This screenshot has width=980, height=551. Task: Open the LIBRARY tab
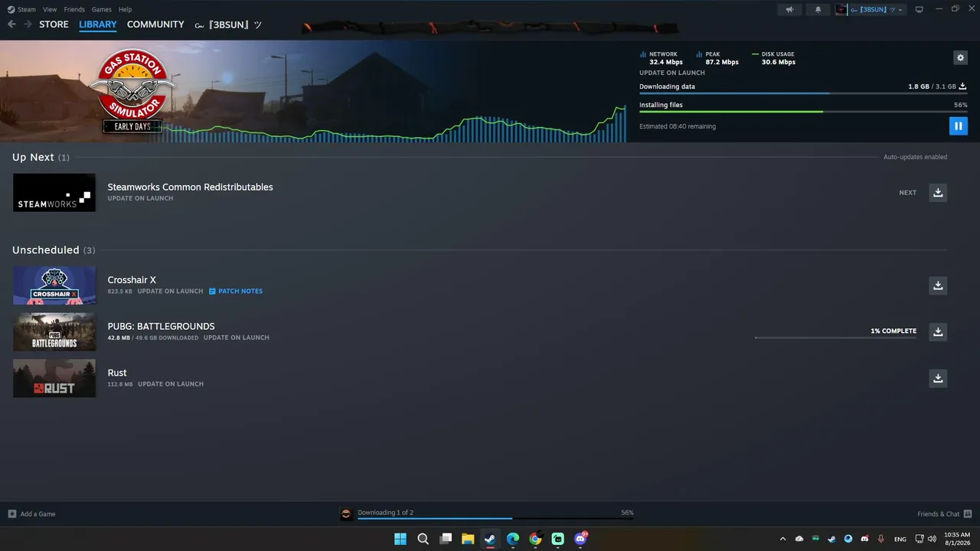tap(98, 24)
